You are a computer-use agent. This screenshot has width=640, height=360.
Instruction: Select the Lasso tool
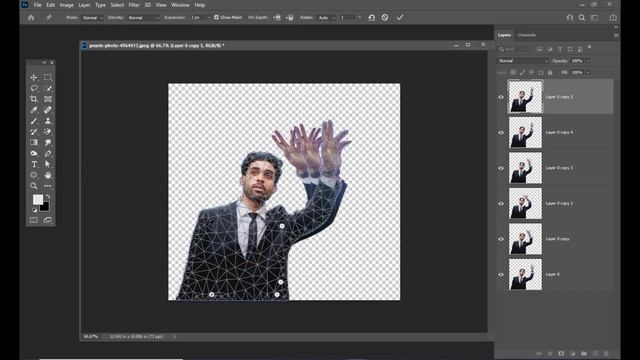click(34, 88)
